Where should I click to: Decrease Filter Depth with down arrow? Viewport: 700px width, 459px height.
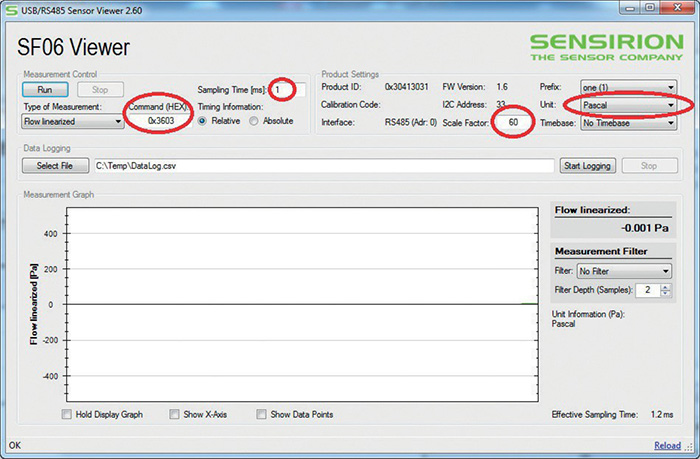pyautogui.click(x=665, y=293)
